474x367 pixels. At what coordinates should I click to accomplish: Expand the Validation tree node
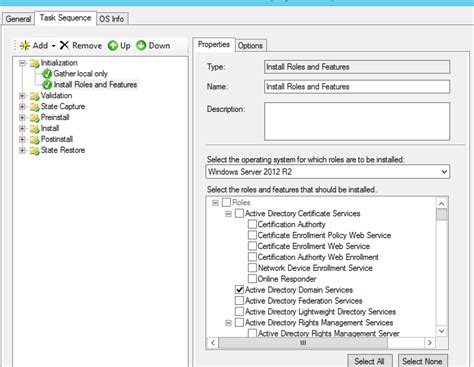pos(22,96)
